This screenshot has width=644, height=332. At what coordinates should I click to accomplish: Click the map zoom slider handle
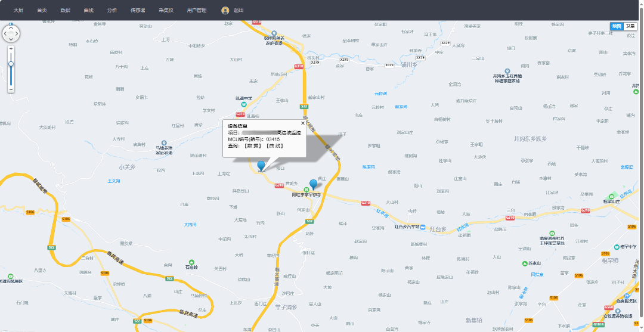(11, 64)
